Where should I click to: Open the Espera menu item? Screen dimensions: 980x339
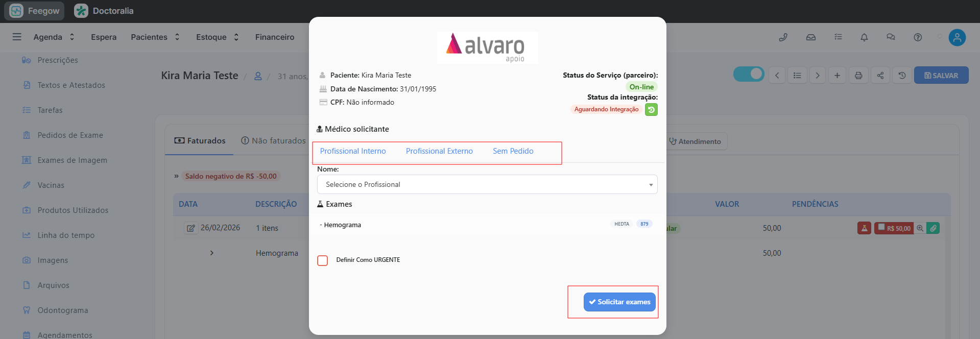[x=104, y=37]
